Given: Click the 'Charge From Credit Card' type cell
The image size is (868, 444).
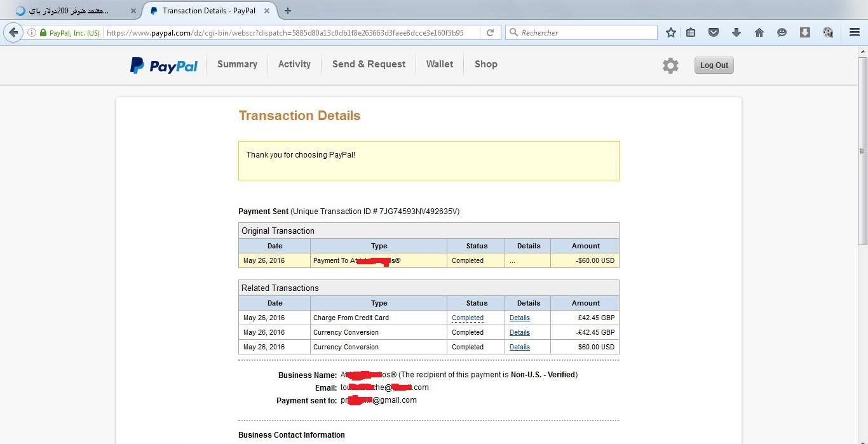Looking at the screenshot, I should (379, 318).
